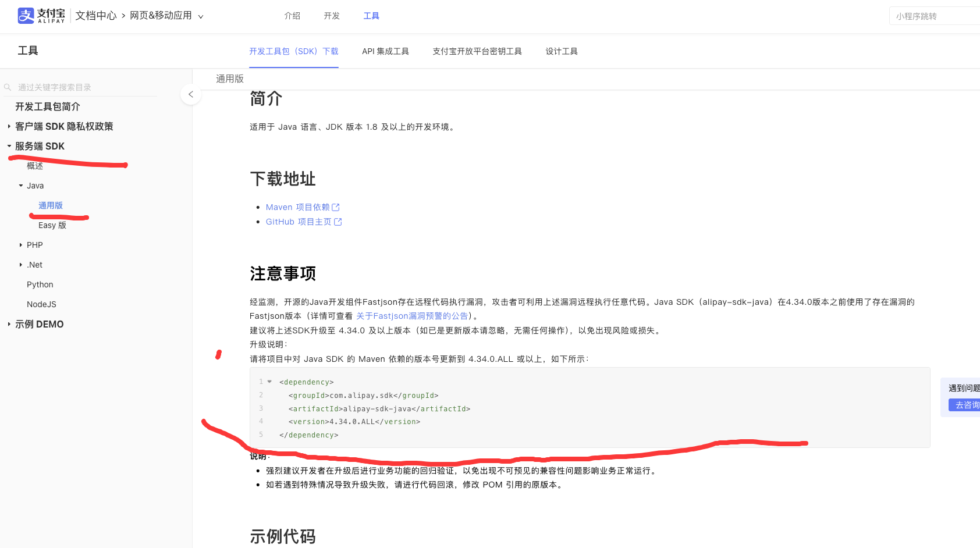Click the 工具 section title
The width and height of the screenshot is (980, 548).
click(28, 51)
